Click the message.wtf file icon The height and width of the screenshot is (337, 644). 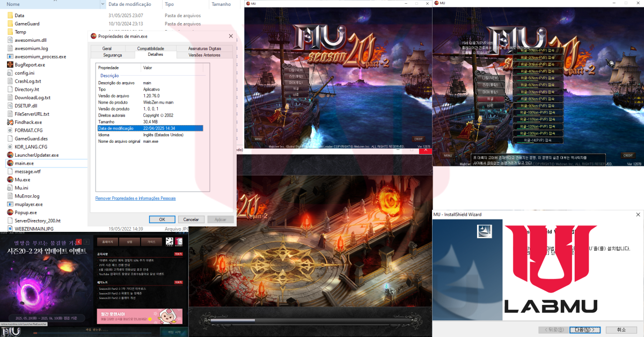coord(10,171)
